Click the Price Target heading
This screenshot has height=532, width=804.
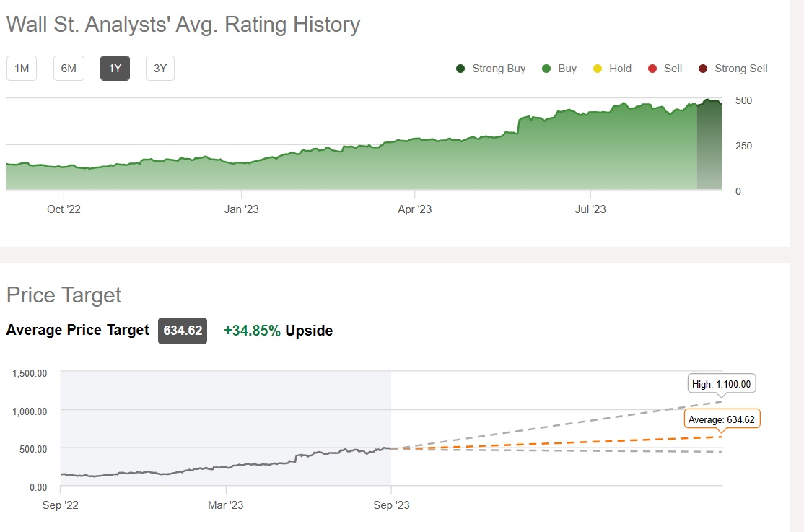pyautogui.click(x=64, y=295)
